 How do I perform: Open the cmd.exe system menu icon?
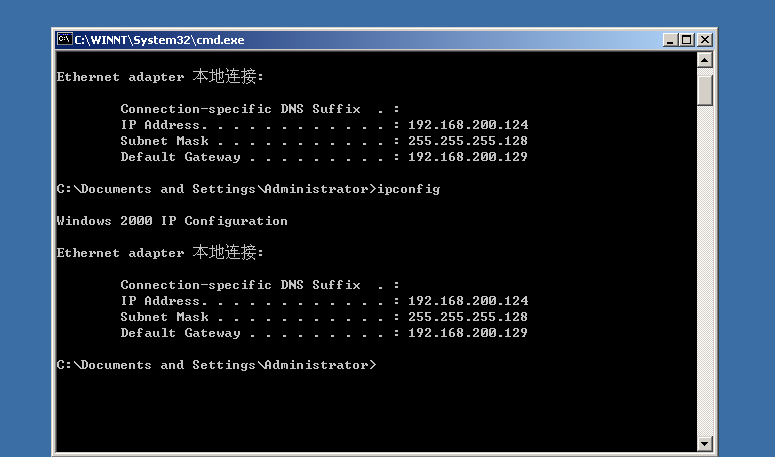(64, 40)
